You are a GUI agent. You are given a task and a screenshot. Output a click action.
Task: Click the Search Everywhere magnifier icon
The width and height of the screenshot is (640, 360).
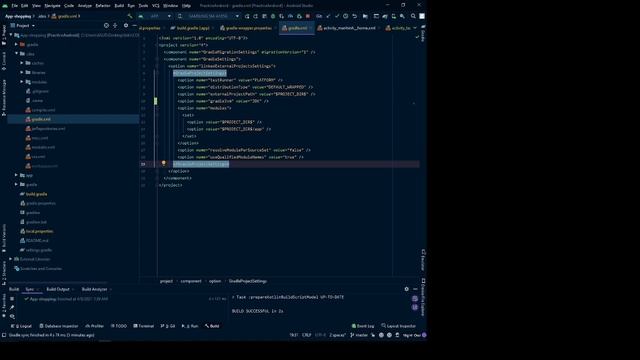tap(413, 16)
